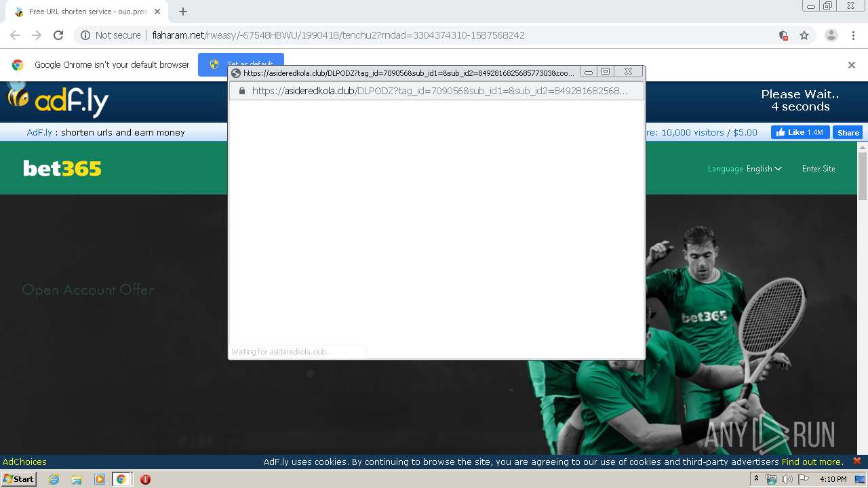868x488 pixels.
Task: Reload the current page
Action: point(58,35)
